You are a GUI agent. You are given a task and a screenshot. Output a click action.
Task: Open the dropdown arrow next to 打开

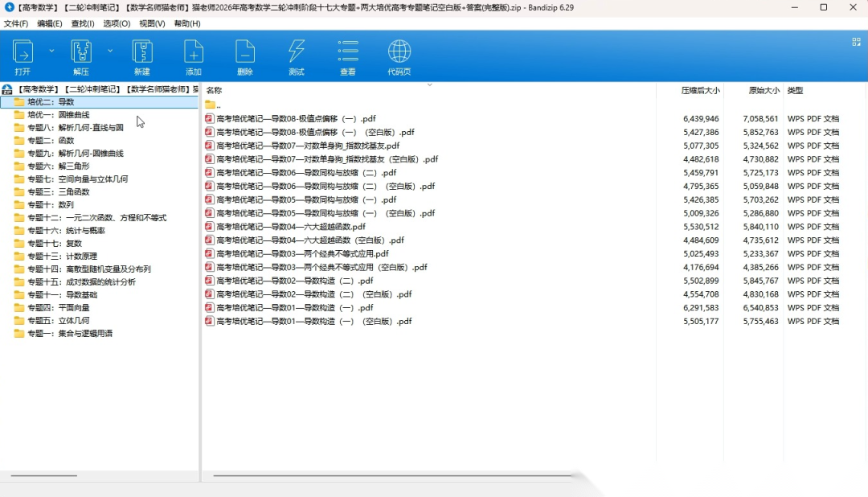tap(52, 50)
